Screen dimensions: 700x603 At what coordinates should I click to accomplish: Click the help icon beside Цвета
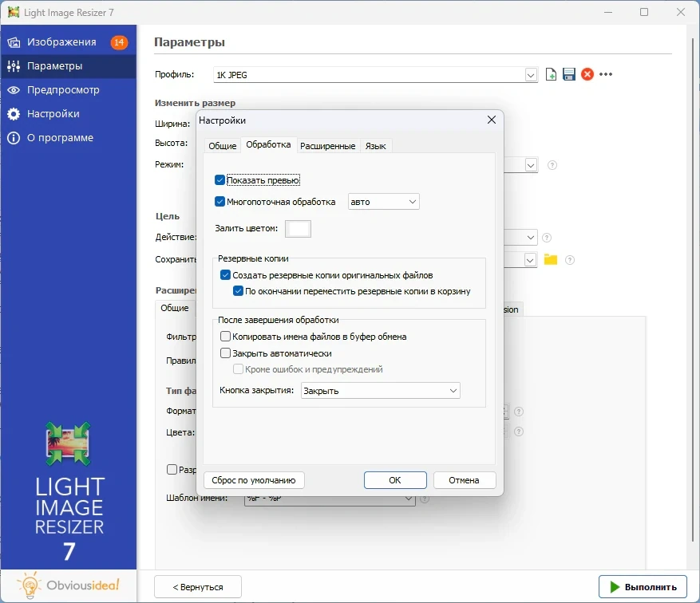(518, 432)
